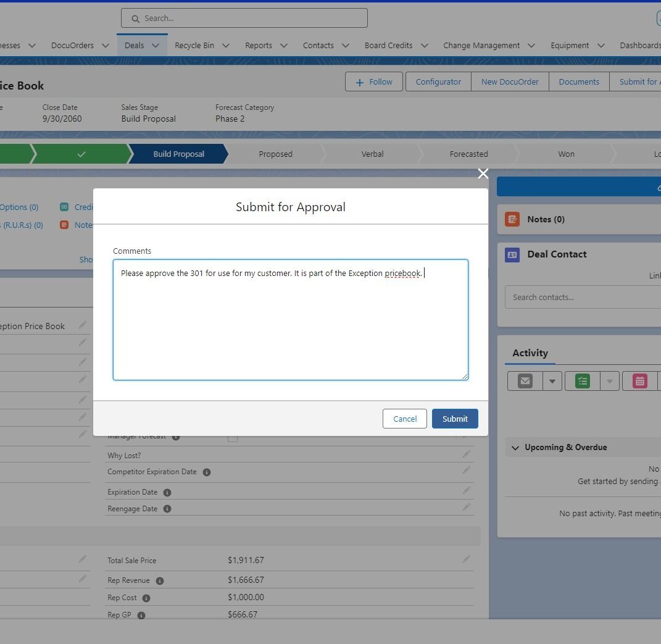661x644 pixels.
Task: Open the email activity dropdown arrow
Action: (x=552, y=381)
